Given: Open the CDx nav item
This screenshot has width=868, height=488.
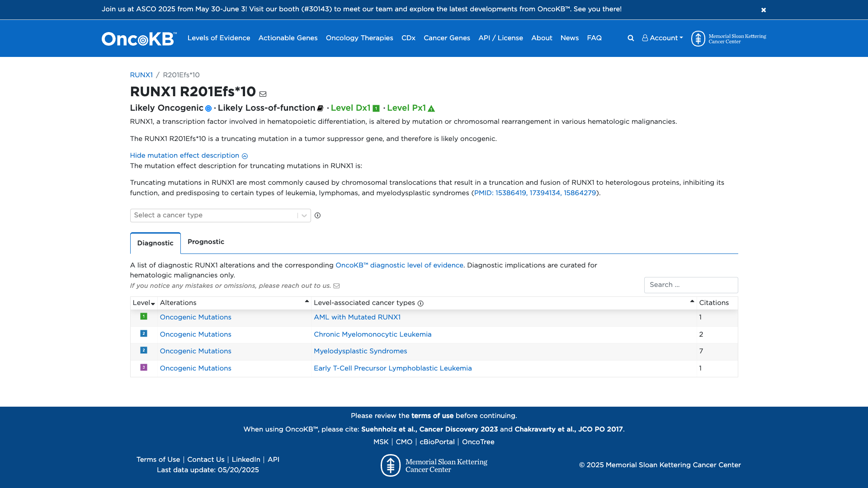Looking at the screenshot, I should [408, 38].
